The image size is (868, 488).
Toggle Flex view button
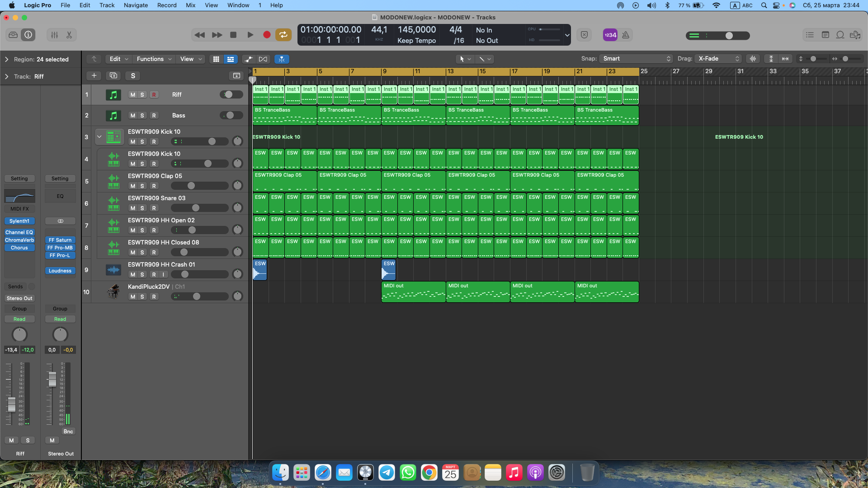pyautogui.click(x=263, y=59)
